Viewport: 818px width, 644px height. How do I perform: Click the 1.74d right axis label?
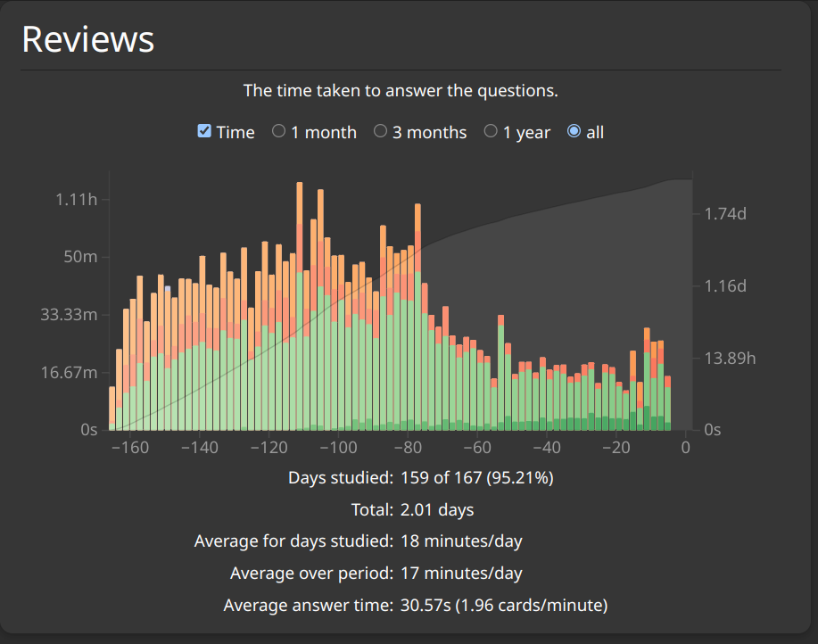pos(725,214)
